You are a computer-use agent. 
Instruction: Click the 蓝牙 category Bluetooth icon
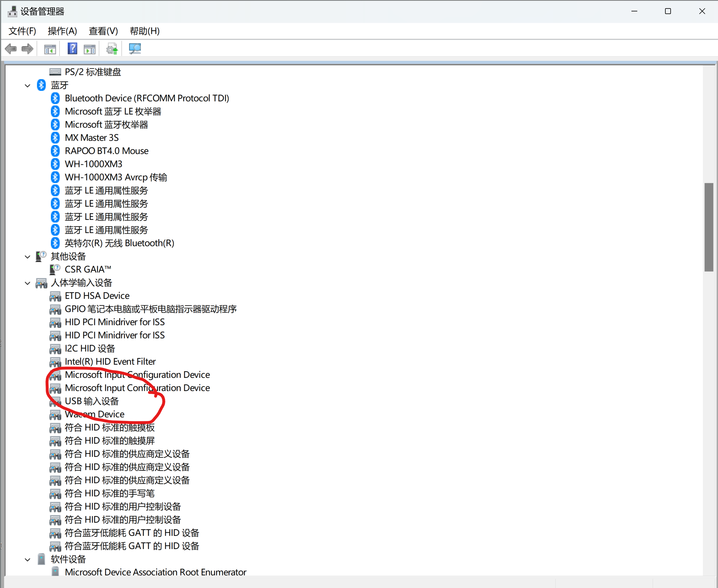[41, 85]
